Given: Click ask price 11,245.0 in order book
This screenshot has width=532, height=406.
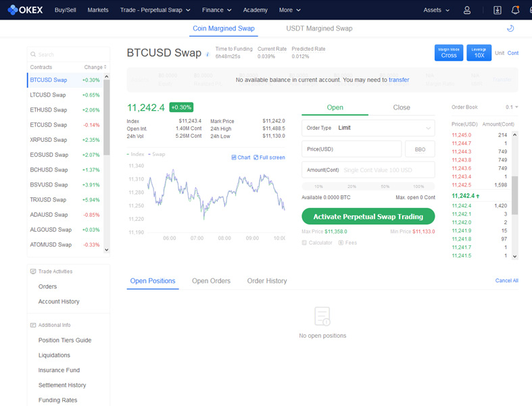Looking at the screenshot, I should click(462, 135).
